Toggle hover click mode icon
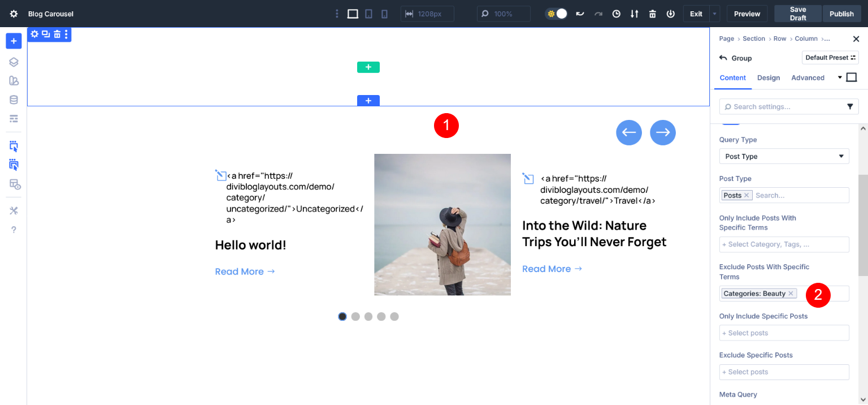This screenshot has width=868, height=405. point(14,147)
